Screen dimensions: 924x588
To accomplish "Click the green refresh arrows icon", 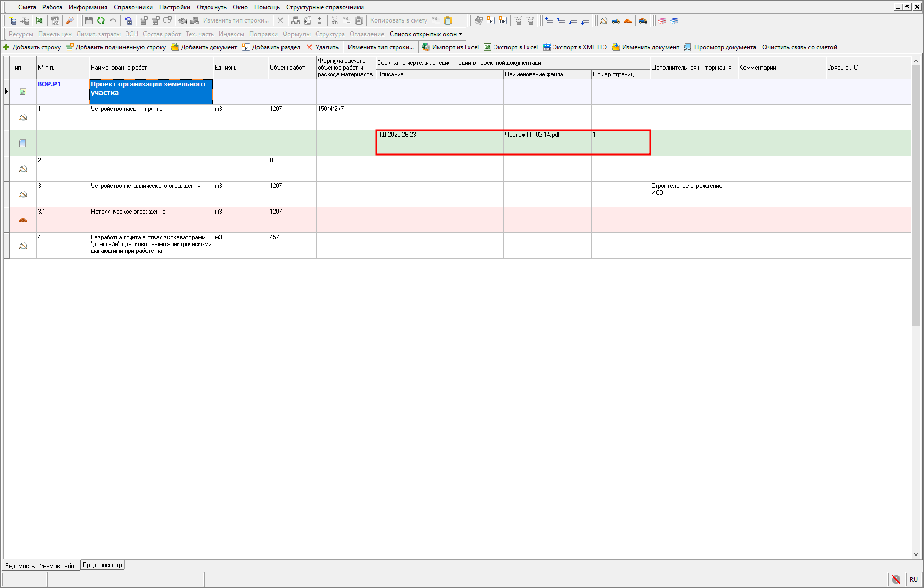I will [x=100, y=20].
